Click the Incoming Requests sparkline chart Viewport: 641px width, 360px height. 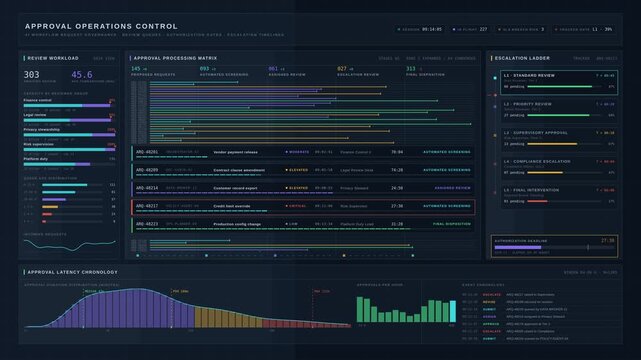coord(69,244)
